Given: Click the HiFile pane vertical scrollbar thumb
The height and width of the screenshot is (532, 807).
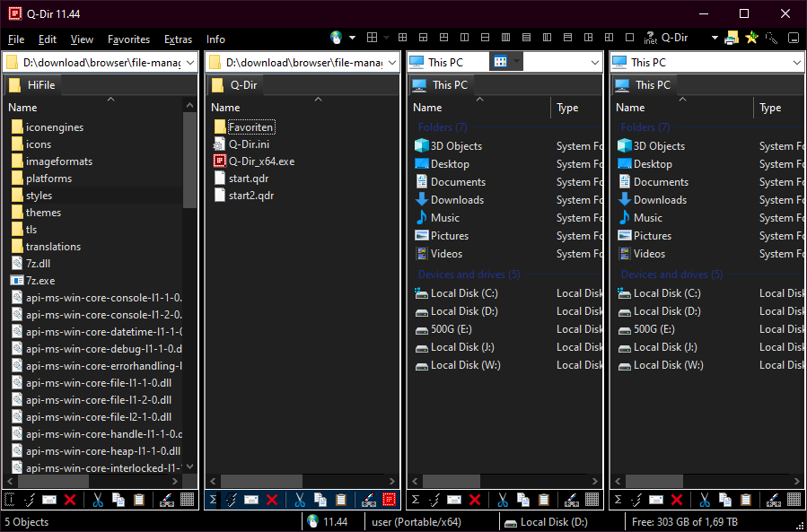Looking at the screenshot, I should click(x=189, y=160).
